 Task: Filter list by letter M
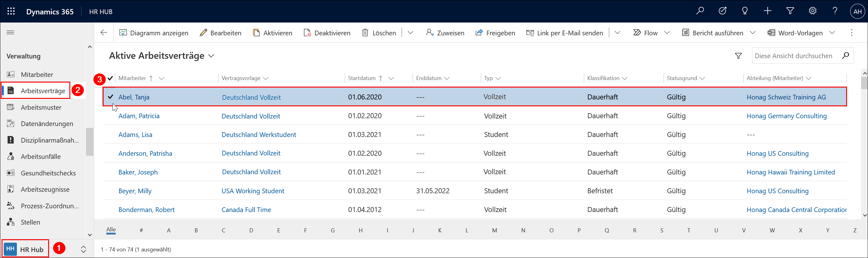pos(494,230)
